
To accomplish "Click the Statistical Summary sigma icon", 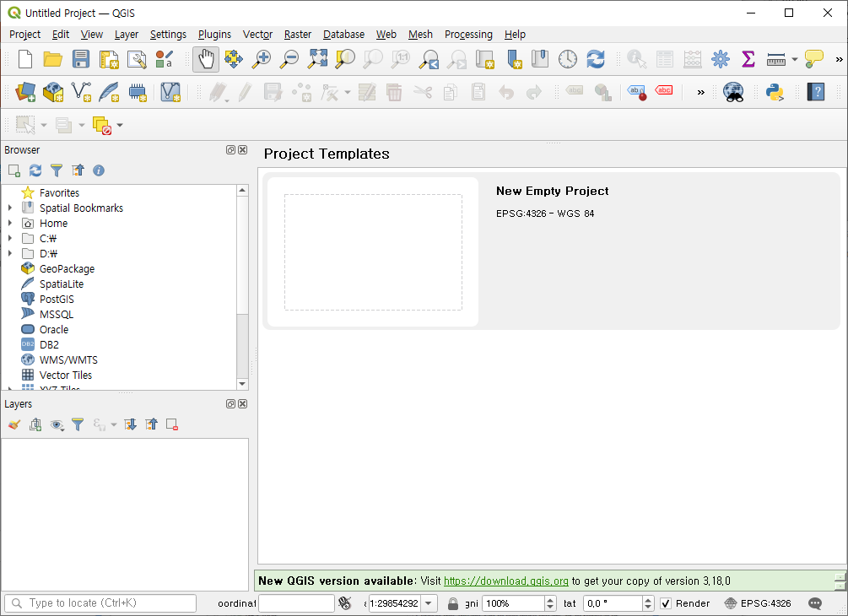I will pyautogui.click(x=748, y=59).
